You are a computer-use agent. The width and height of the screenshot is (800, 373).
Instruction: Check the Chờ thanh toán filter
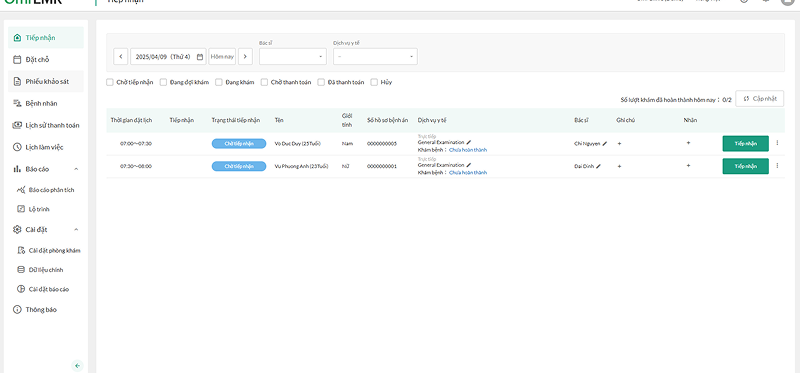[264, 82]
